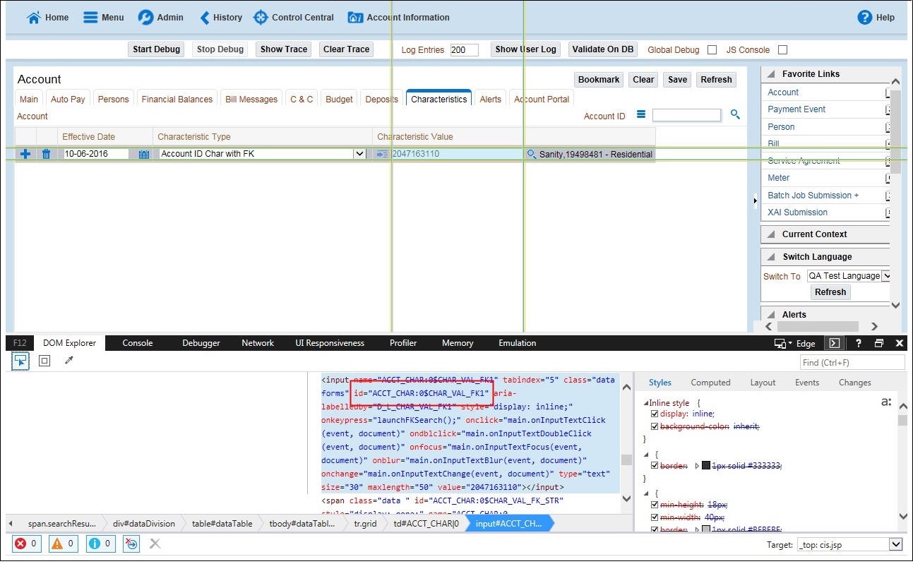This screenshot has height=588, width=913.
Task: Click the Start Debug button
Action: coord(155,49)
